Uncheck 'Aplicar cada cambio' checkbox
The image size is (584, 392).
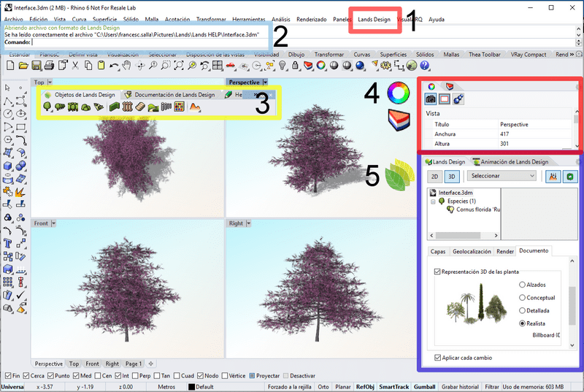click(437, 358)
